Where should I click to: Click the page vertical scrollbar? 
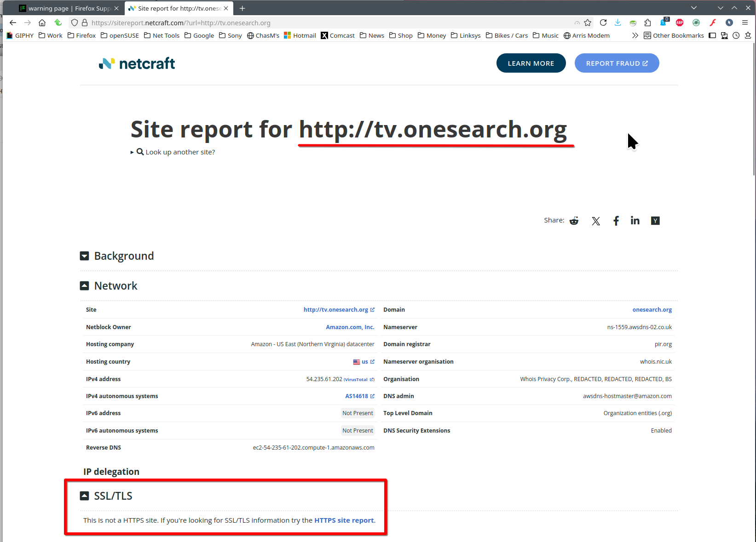coord(754,109)
